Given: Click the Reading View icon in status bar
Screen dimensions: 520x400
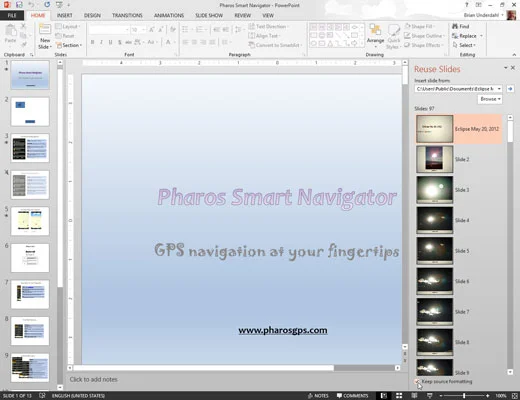Looking at the screenshot, I should pos(414,395).
